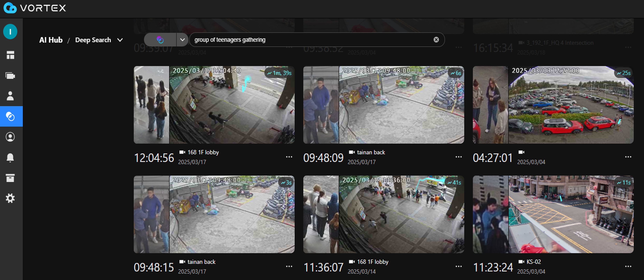Click the AI Hub breadcrumb link
This screenshot has width=644, height=280.
point(51,40)
